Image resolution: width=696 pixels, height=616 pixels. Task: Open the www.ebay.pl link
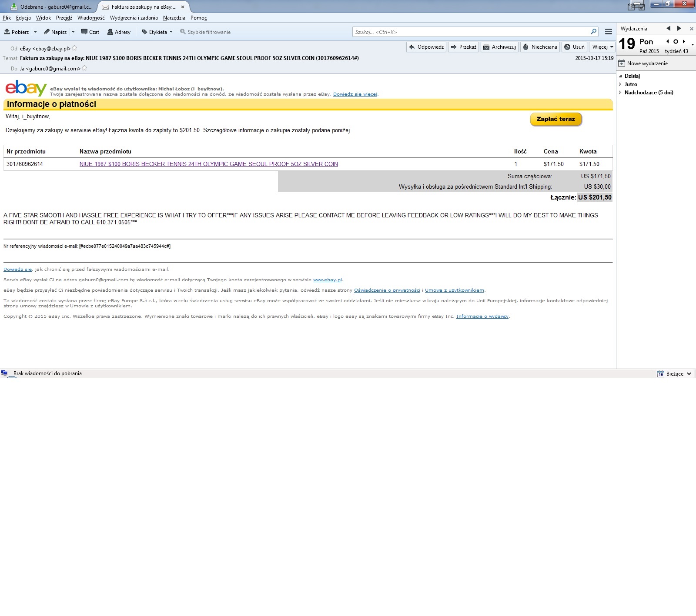click(328, 280)
